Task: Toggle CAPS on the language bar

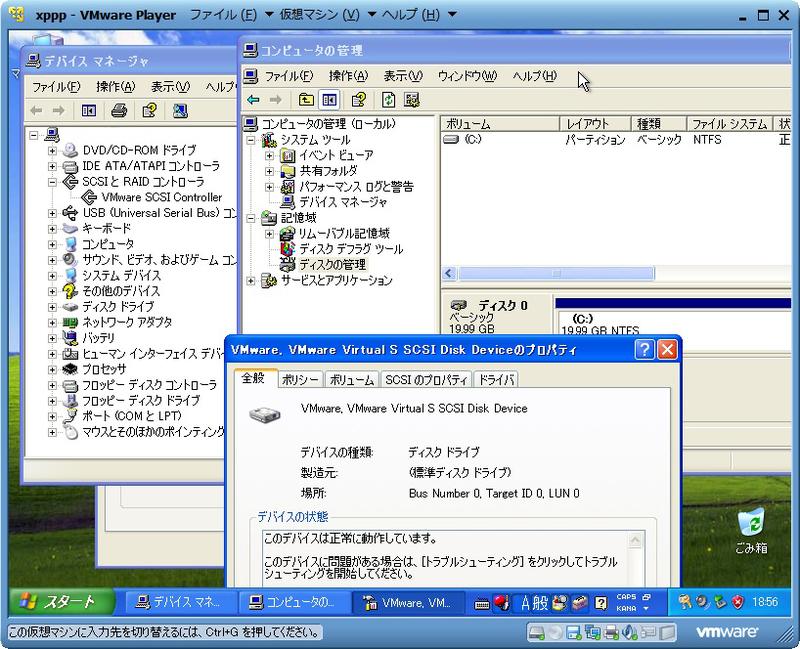Action: point(626,597)
